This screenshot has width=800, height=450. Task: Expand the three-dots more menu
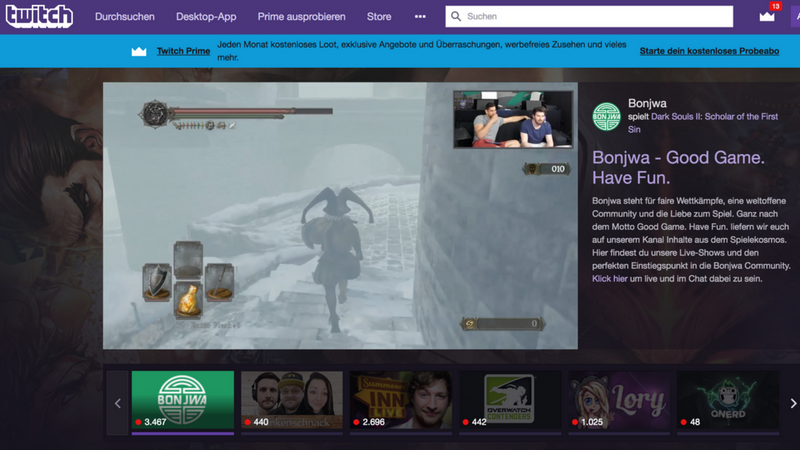420,16
